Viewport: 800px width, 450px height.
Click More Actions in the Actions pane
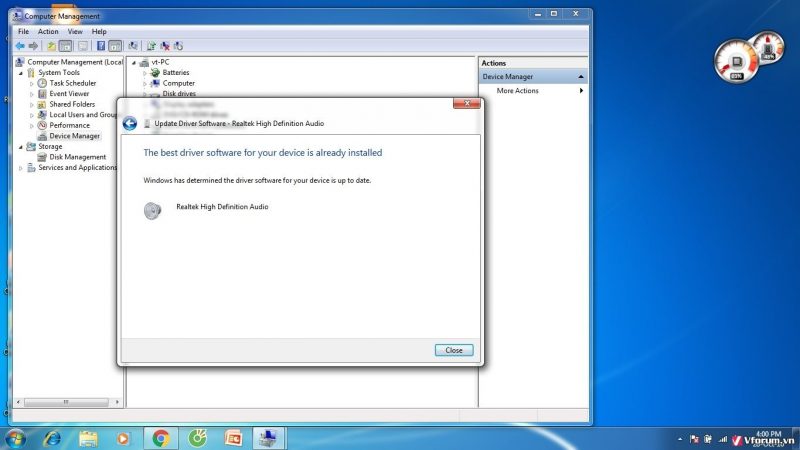pyautogui.click(x=517, y=91)
